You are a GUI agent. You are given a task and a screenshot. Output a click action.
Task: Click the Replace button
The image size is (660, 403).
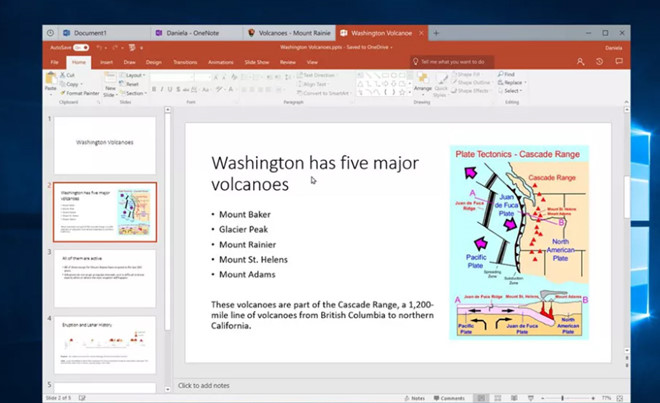pyautogui.click(x=511, y=82)
